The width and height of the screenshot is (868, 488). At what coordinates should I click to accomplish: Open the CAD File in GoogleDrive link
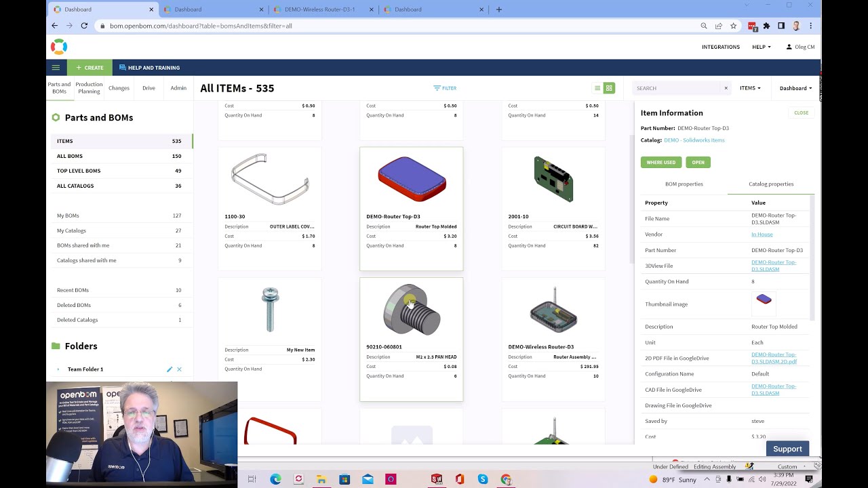click(774, 390)
